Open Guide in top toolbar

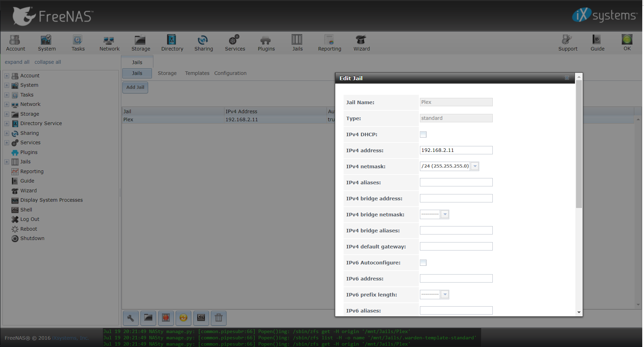(x=597, y=43)
